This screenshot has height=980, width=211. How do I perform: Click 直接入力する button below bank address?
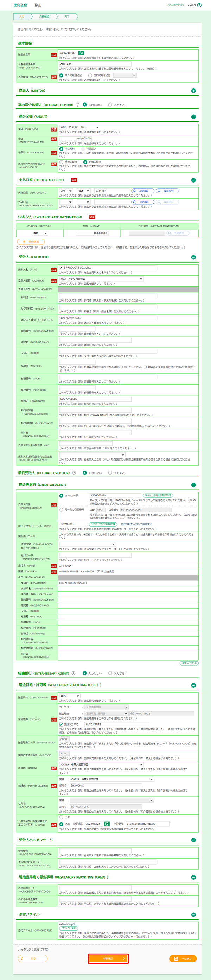189,663
